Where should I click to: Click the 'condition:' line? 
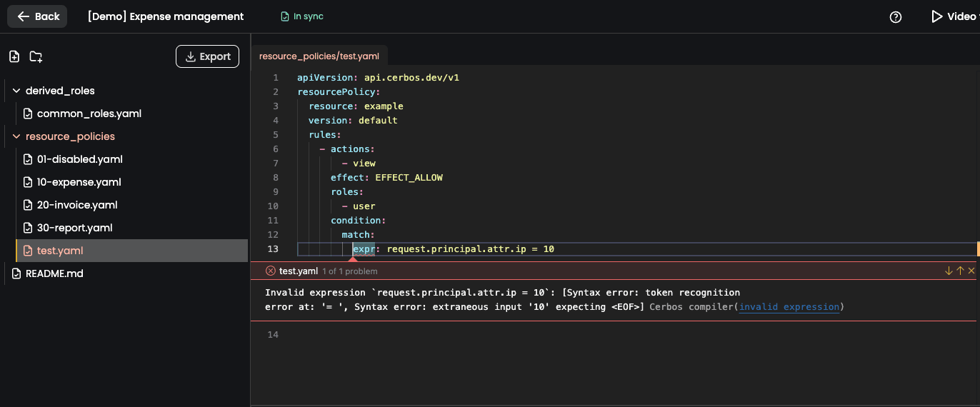358,221
